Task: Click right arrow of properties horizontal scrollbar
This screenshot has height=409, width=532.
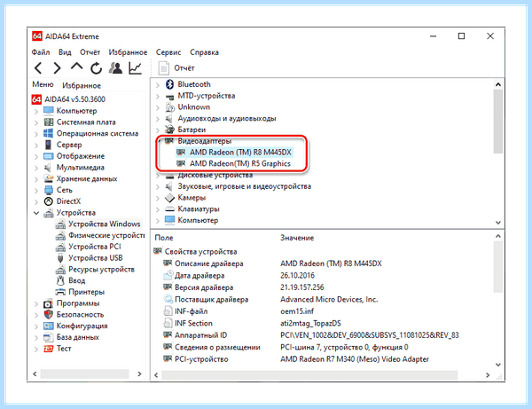Action: pos(488,375)
